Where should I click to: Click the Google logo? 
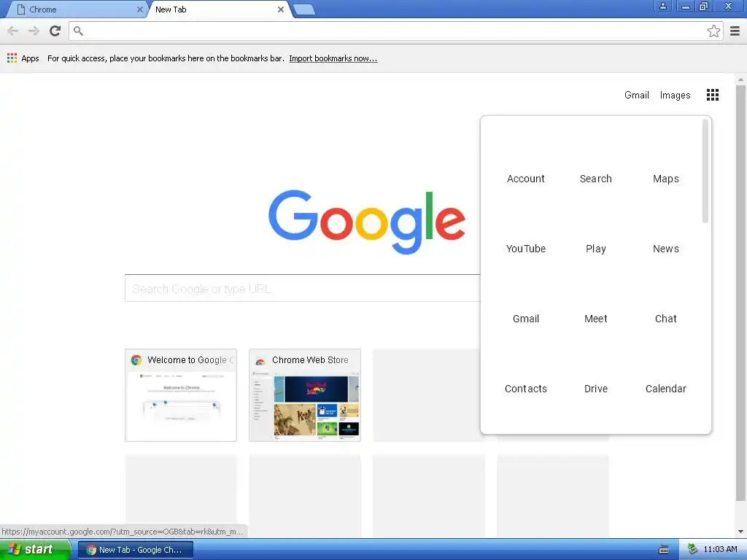click(x=367, y=222)
